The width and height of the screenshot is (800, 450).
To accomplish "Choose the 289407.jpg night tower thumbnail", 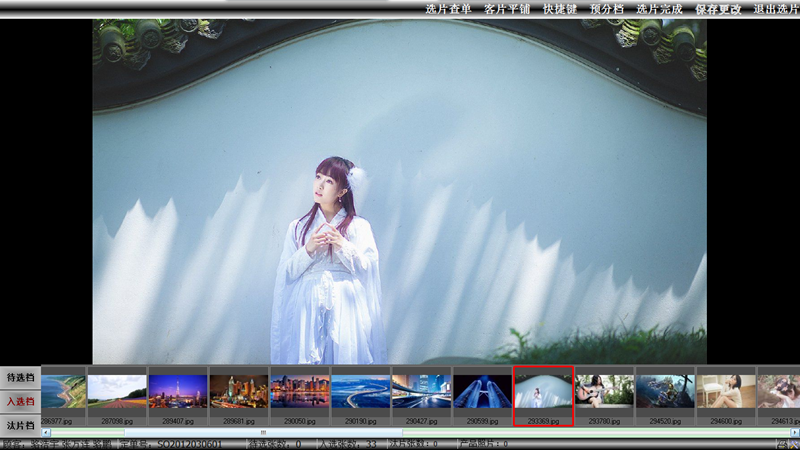I will (178, 391).
